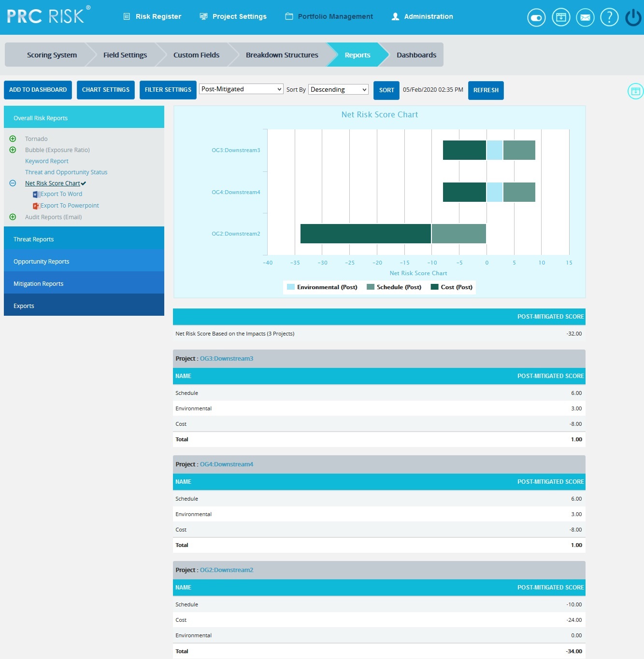
Task: Open the mail envelope icon in the header
Action: tap(585, 17)
